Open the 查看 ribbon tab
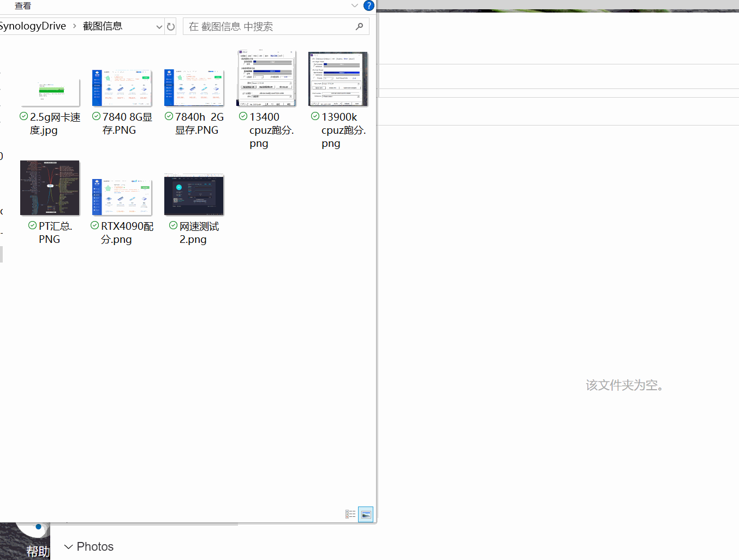 point(23,5)
